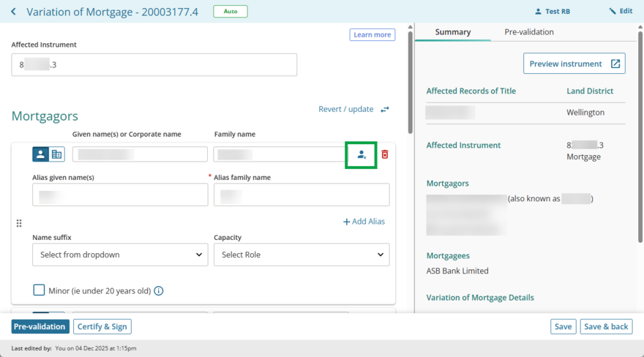644x357 pixels.
Task: Click the Alias family name field
Action: pyautogui.click(x=302, y=195)
